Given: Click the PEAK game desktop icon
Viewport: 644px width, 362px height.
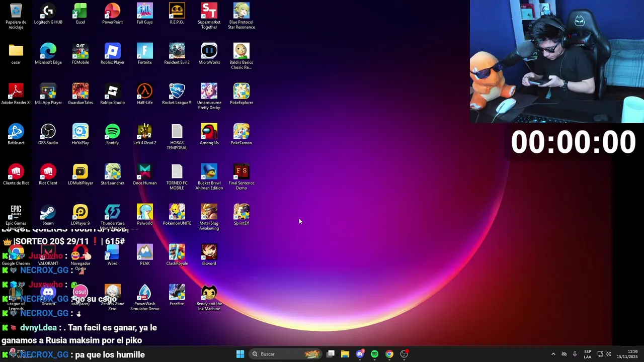Looking at the screenshot, I should [145, 255].
